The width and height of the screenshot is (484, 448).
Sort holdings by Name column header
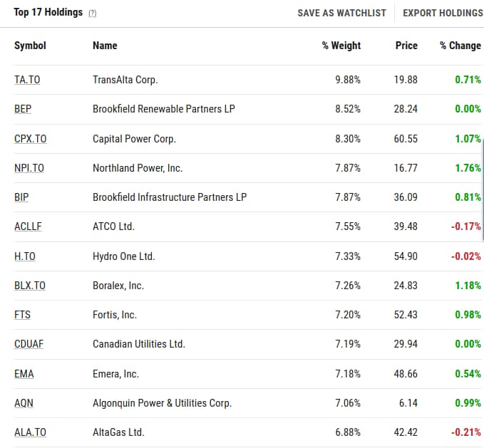(x=105, y=46)
